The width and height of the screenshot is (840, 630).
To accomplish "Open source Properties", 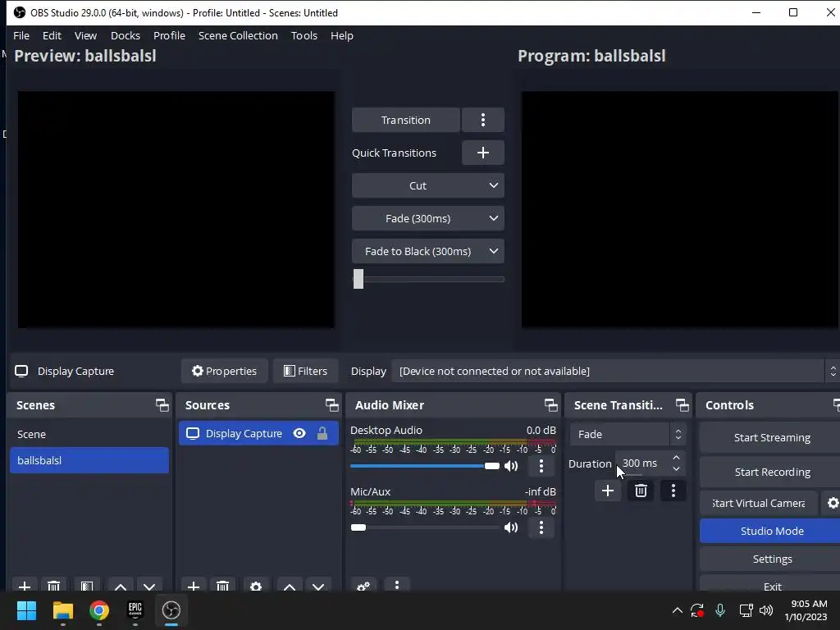I will (x=225, y=371).
